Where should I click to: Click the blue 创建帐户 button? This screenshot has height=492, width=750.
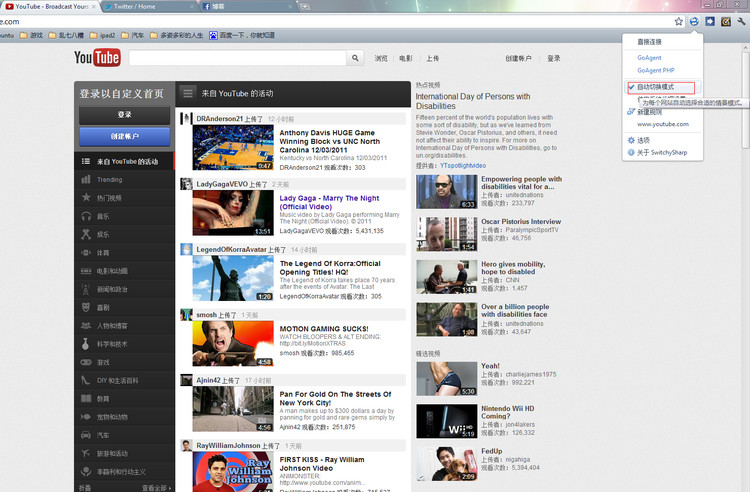124,136
